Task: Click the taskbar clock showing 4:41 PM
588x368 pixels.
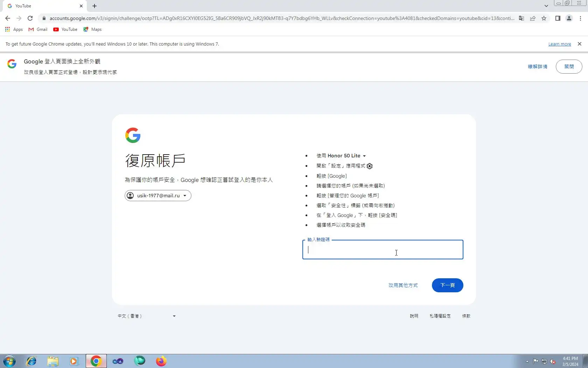Action: coord(570,361)
